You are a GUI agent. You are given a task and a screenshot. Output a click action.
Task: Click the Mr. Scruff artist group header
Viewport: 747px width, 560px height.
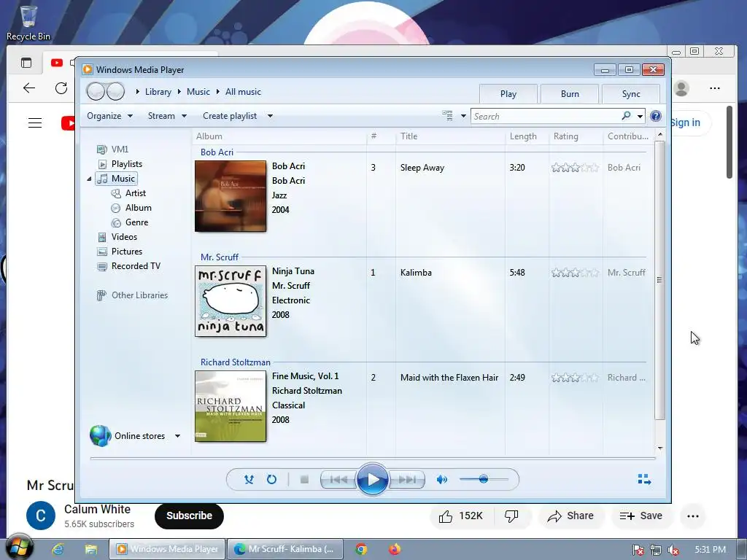pyautogui.click(x=219, y=257)
